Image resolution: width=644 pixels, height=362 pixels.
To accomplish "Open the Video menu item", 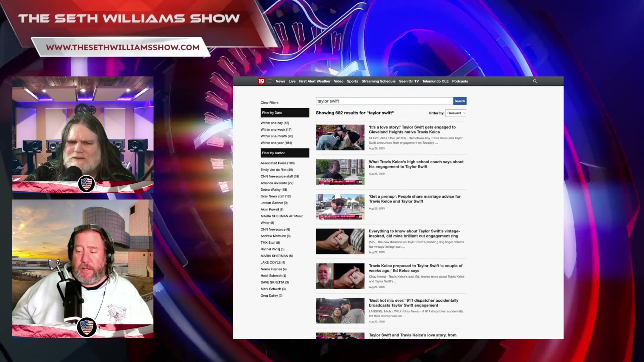I will coord(339,81).
